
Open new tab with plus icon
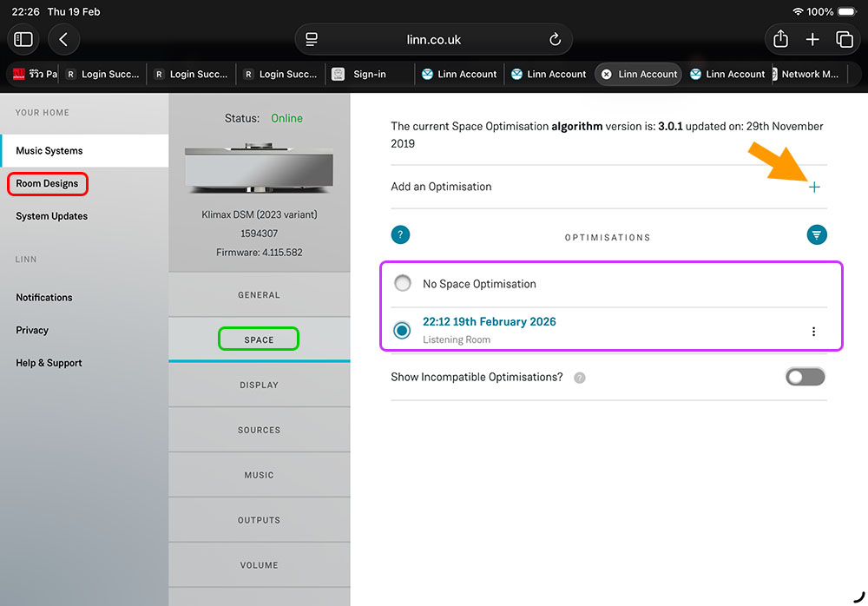click(x=812, y=39)
